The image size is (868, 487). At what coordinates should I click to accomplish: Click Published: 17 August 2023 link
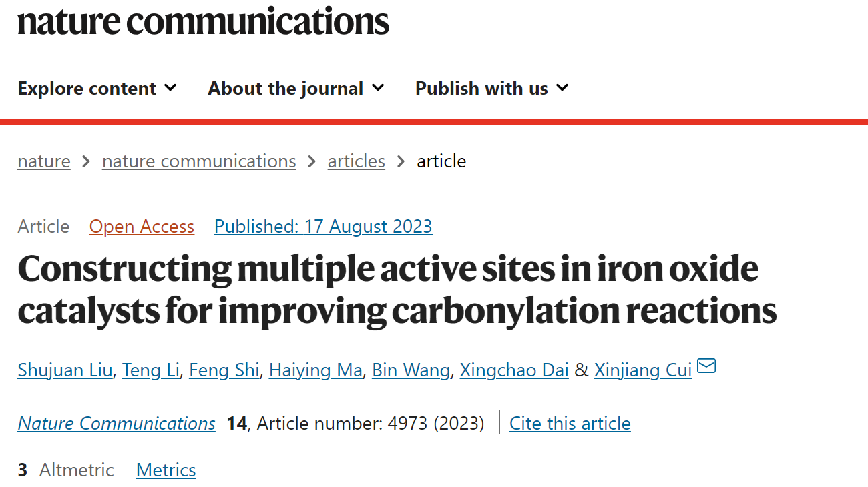coord(323,227)
